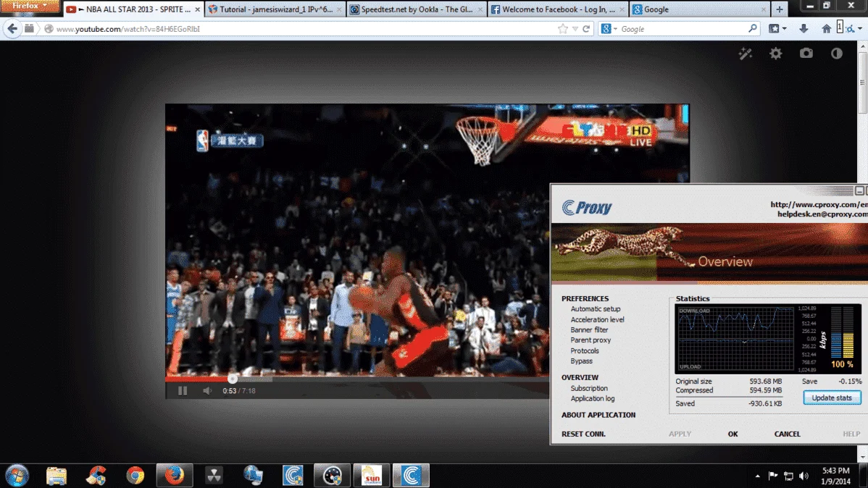This screenshot has height=488, width=868.
Task: Close the NBA ALL STAR tab
Action: pyautogui.click(x=197, y=9)
